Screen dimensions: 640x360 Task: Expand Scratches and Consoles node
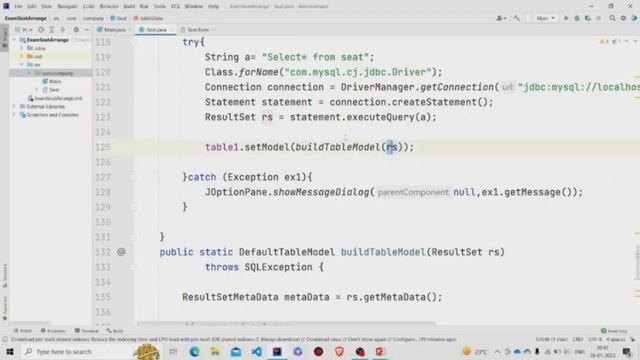[x=15, y=115]
